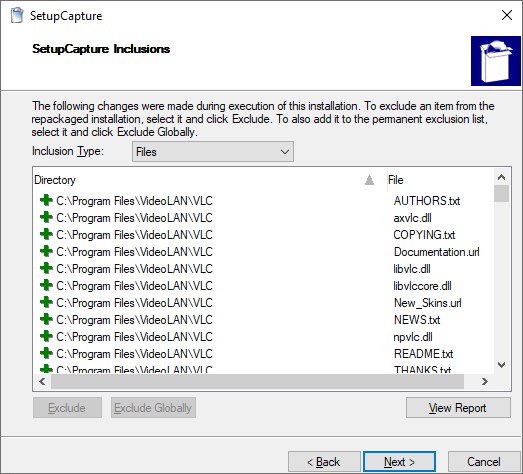
Task: Select the Documentation.url file entry
Action: [x=437, y=252]
